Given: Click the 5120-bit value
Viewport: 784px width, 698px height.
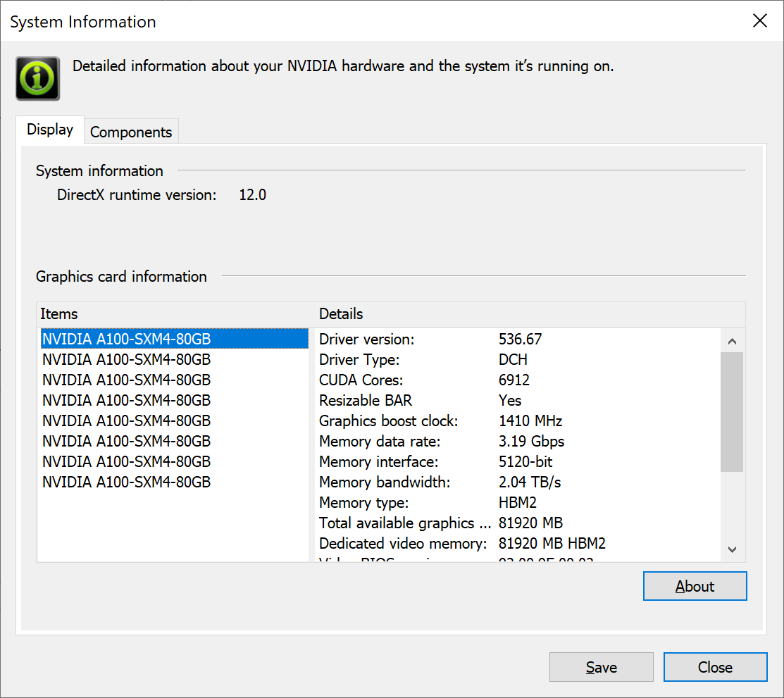Looking at the screenshot, I should 525,462.
